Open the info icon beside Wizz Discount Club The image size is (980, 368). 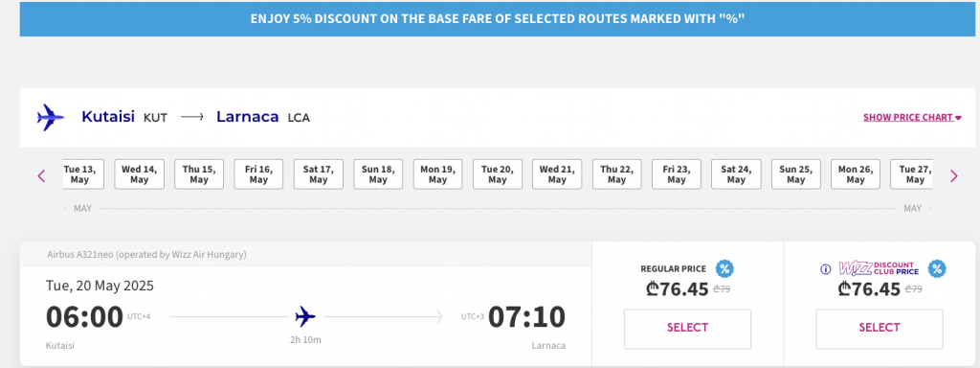(x=826, y=269)
